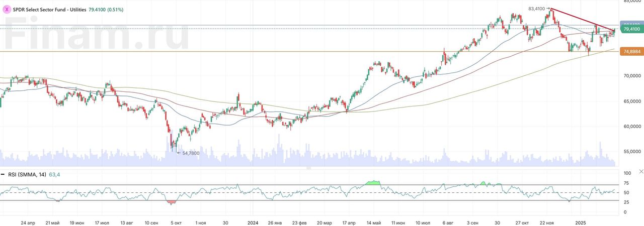Viewport: 644px width, 226px height.
Task: Click the 2024 label on time axis
Action: tap(253, 222)
